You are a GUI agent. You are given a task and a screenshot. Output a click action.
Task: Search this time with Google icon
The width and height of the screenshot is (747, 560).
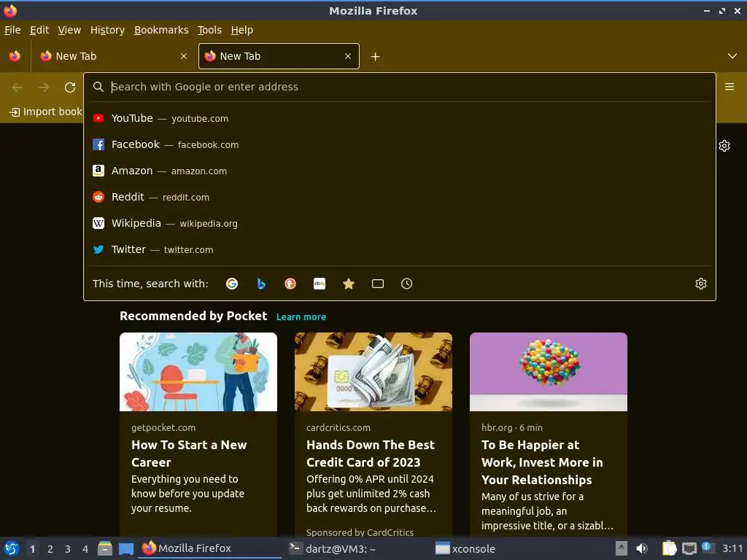click(x=232, y=284)
